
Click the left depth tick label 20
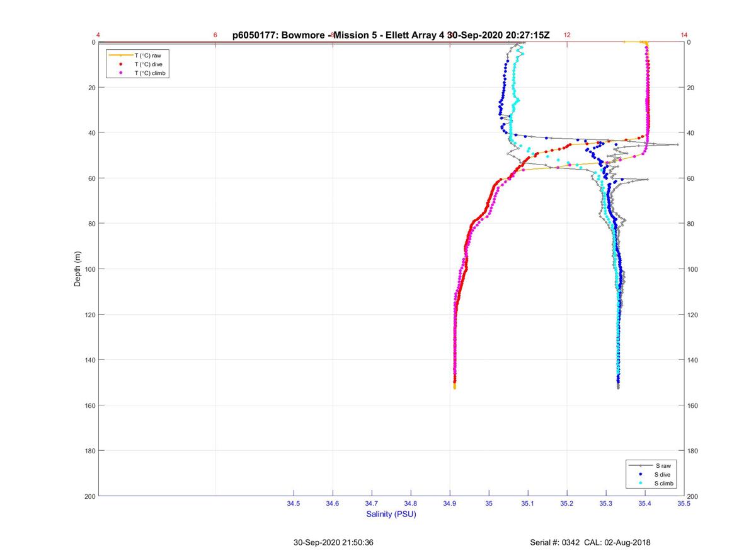[x=91, y=88]
